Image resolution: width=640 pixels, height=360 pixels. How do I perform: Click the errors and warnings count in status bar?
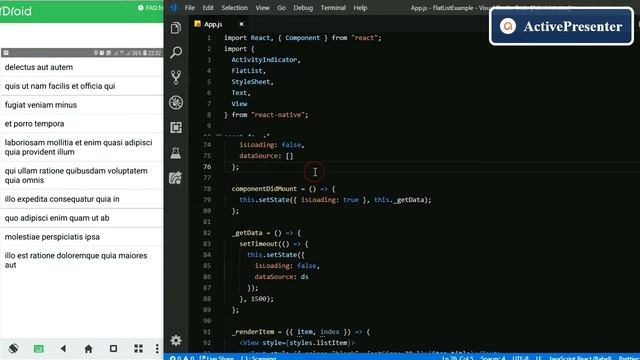click(182, 358)
